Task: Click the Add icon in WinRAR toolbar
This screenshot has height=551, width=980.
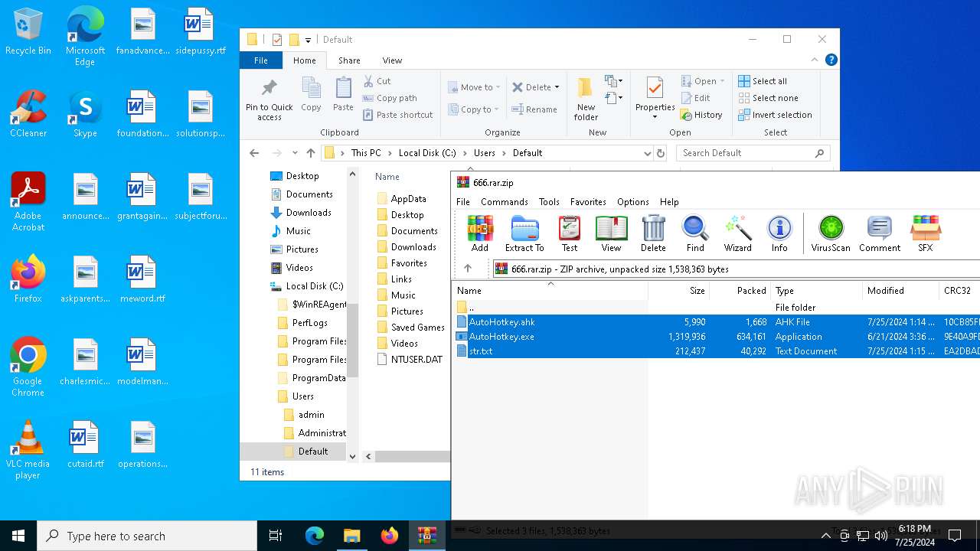Action: (x=480, y=233)
